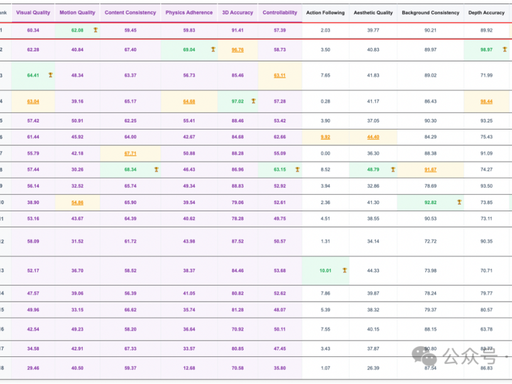Click the green 98.97 Depth Accuracy value

coord(486,49)
